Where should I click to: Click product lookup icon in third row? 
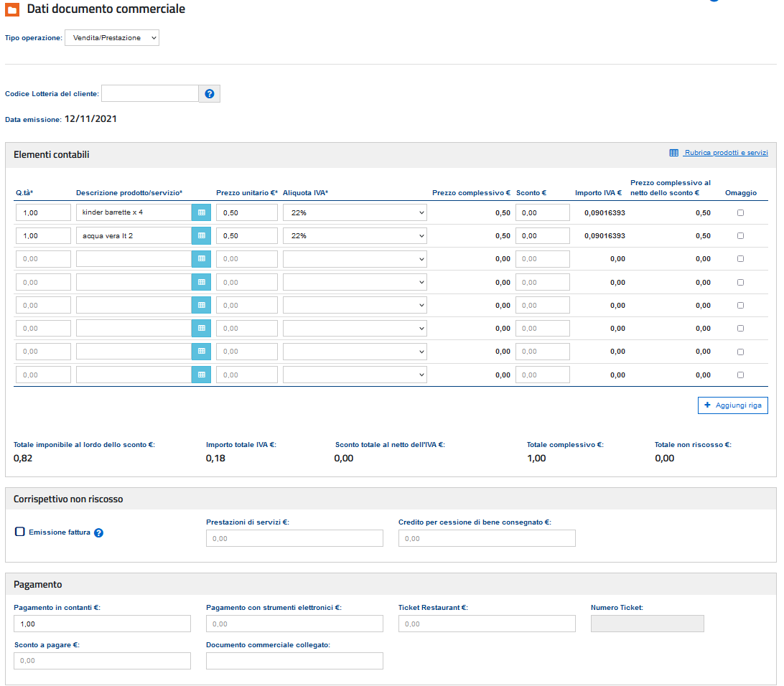pyautogui.click(x=201, y=258)
